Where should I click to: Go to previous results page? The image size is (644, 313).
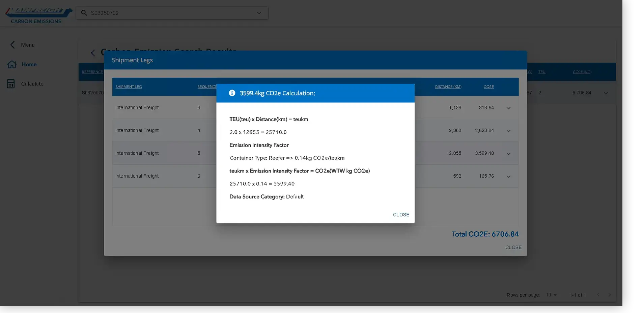pos(598,295)
